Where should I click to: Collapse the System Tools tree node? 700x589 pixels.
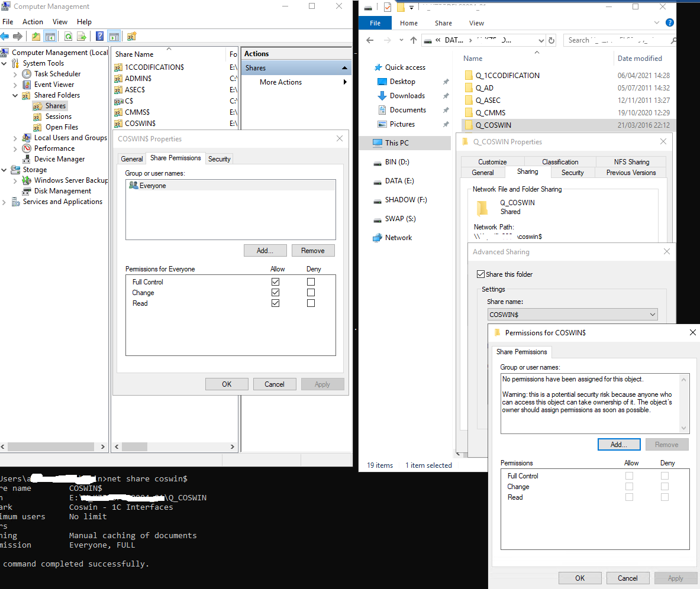pyautogui.click(x=5, y=63)
